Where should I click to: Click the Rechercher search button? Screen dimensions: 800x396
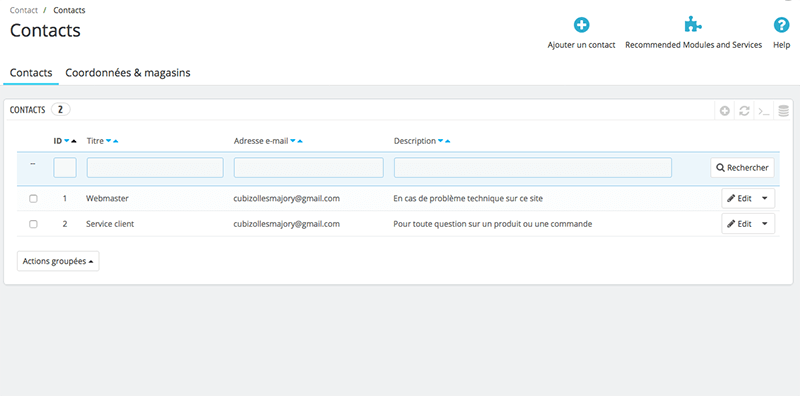pos(742,168)
